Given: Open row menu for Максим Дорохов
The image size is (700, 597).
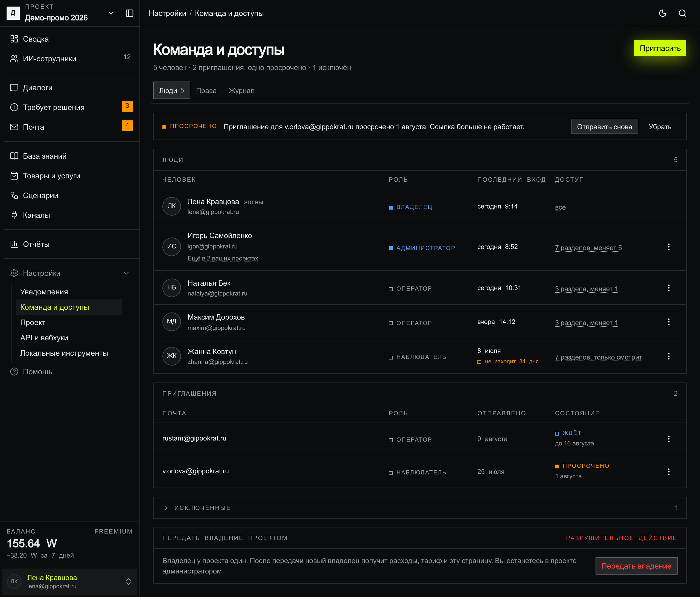Looking at the screenshot, I should coord(669,322).
